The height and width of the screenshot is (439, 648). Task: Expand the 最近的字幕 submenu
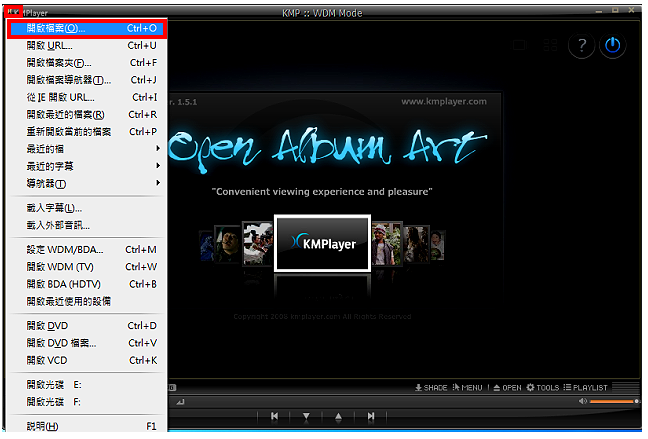[x=87, y=166]
